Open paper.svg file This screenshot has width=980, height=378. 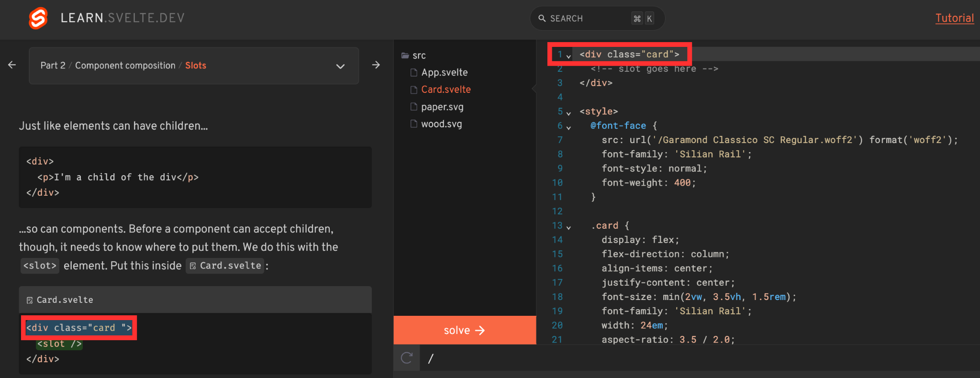point(442,107)
